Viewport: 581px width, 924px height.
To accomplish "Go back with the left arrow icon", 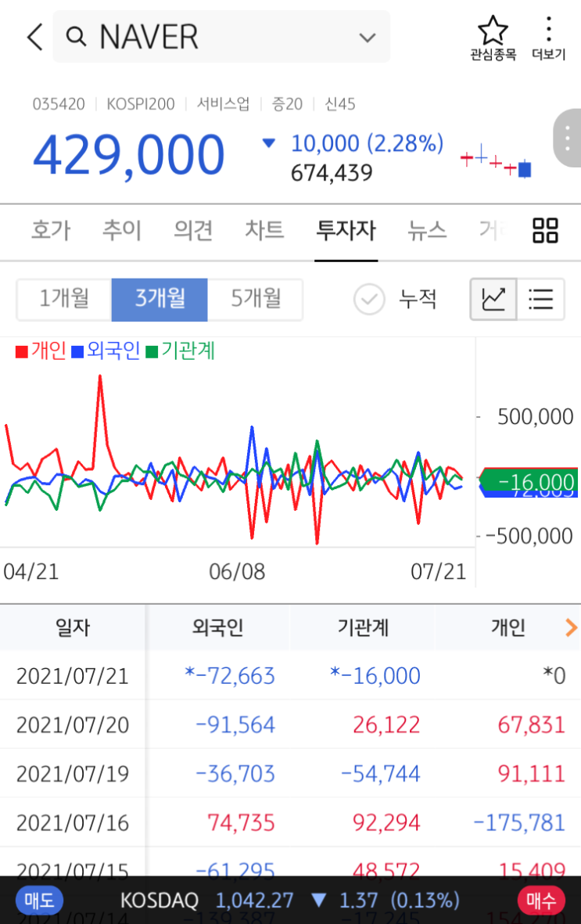I will [34, 37].
